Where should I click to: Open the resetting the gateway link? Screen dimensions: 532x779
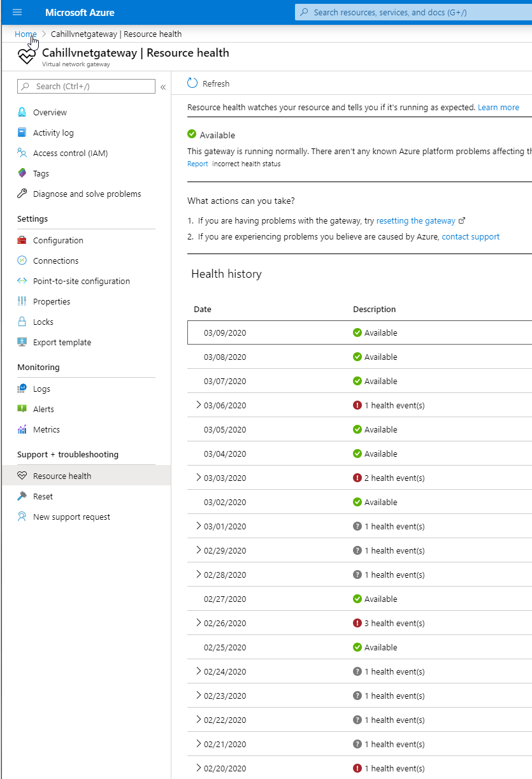(416, 220)
